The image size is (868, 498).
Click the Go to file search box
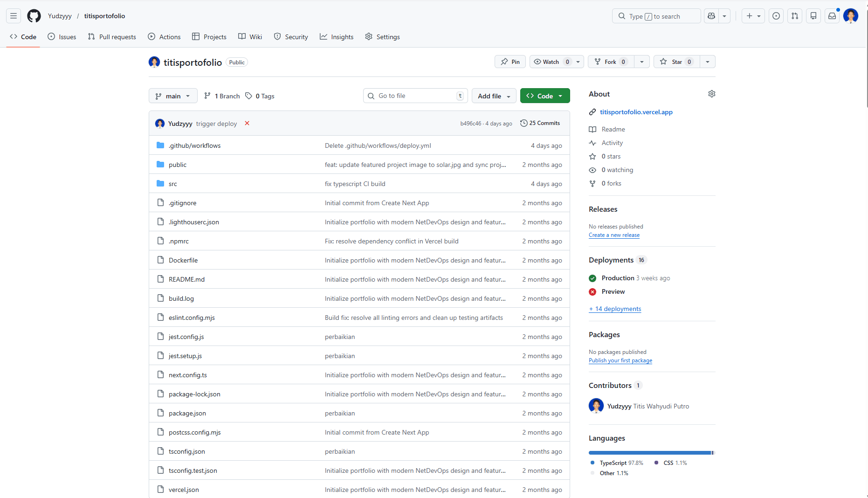tap(414, 96)
